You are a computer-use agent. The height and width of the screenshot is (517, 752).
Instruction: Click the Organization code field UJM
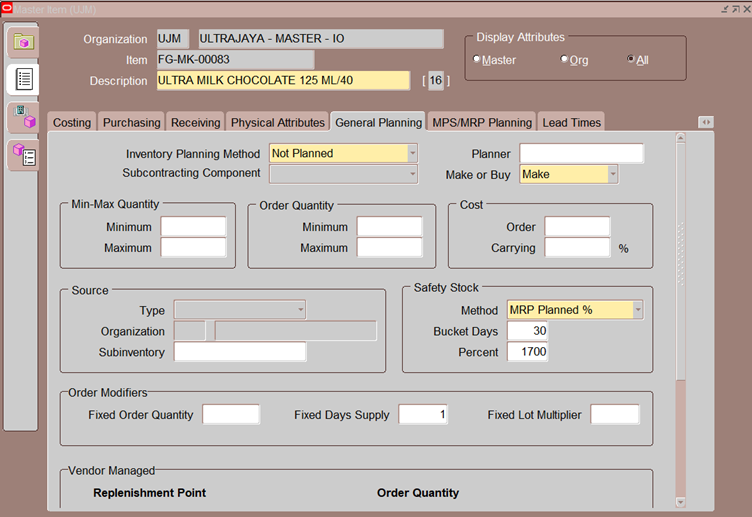tap(173, 39)
